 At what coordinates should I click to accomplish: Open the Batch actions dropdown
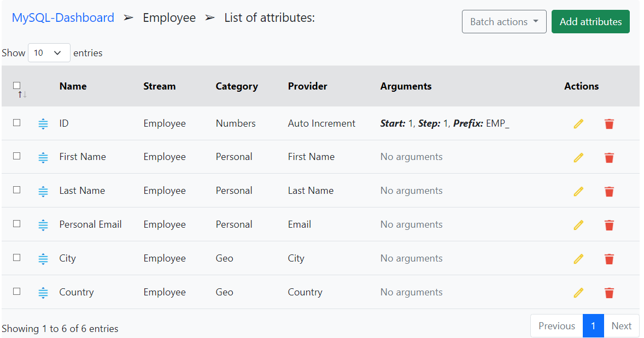(504, 22)
